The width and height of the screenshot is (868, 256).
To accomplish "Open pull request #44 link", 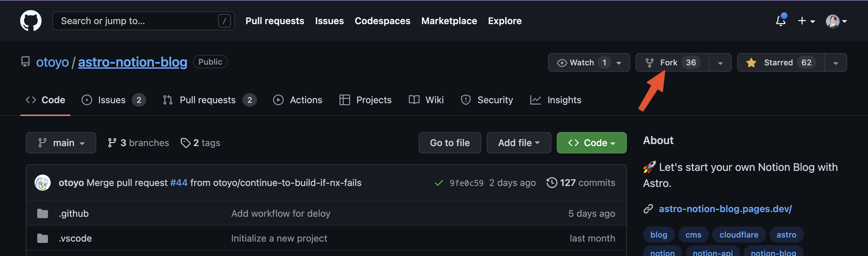I will coord(178,183).
